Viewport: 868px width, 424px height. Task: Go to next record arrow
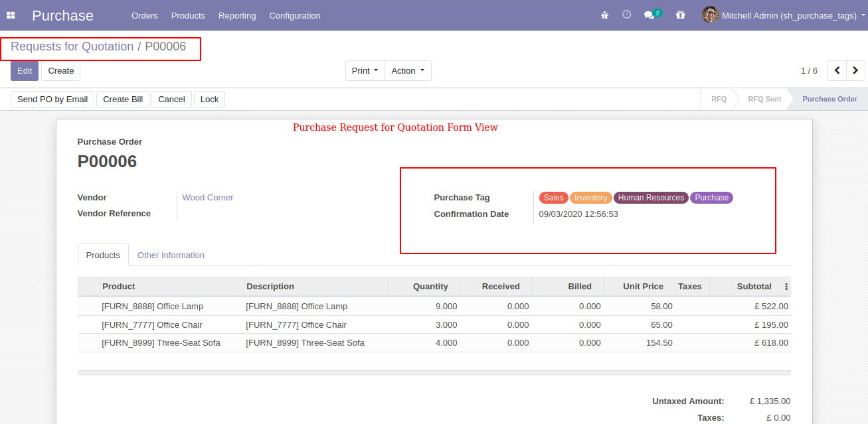855,70
